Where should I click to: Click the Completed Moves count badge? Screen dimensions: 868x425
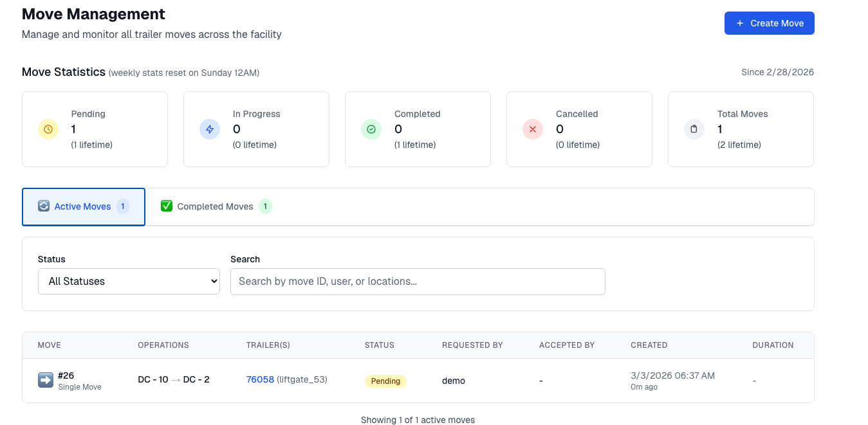pos(265,206)
